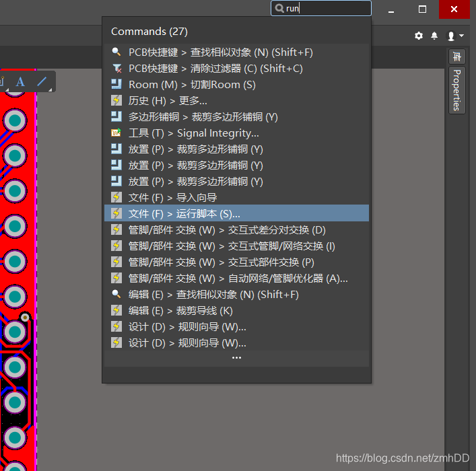Click lightning icon beside 交互式部件交换
The image size is (476, 471).
point(116,262)
